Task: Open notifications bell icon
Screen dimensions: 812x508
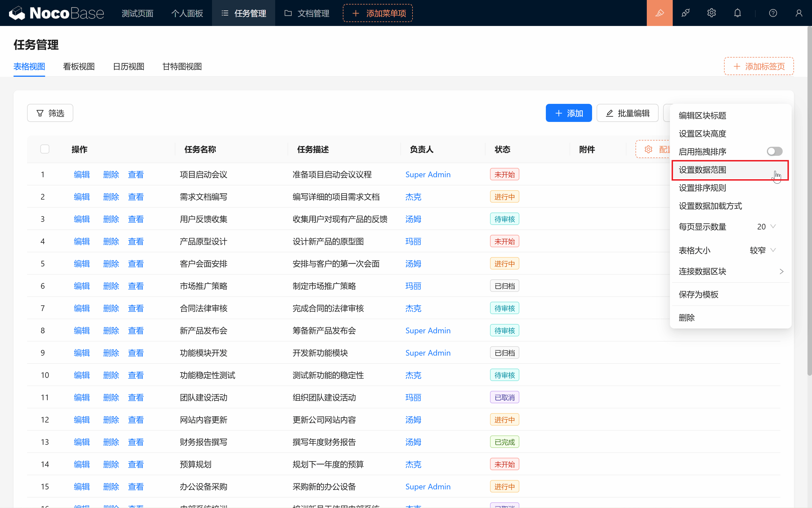Action: (x=738, y=13)
